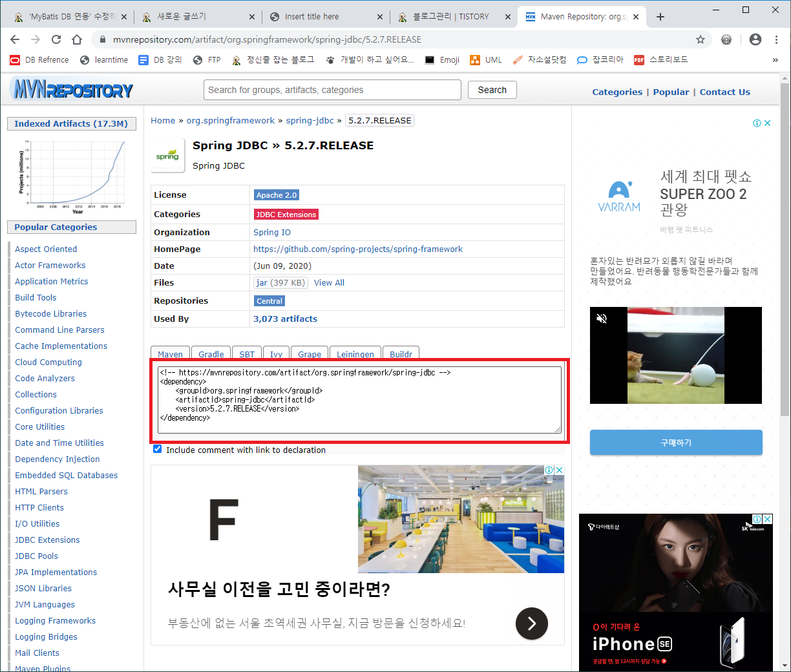Open a new browser tab
The height and width of the screenshot is (672, 791).
[x=660, y=17]
